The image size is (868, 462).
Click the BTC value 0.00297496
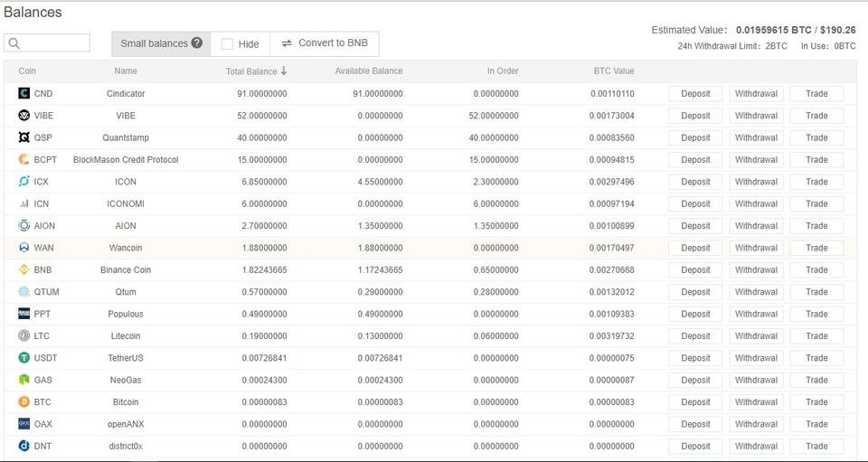pos(612,182)
